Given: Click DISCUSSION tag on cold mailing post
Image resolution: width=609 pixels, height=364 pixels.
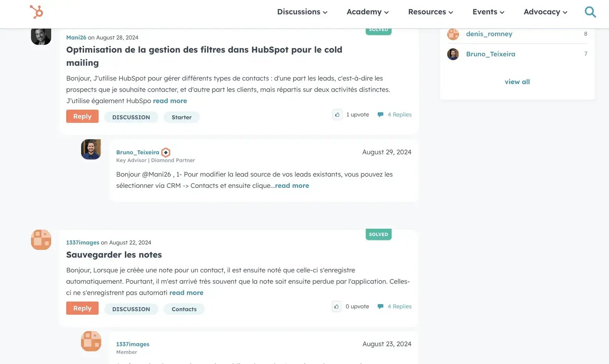Looking at the screenshot, I should point(131,117).
